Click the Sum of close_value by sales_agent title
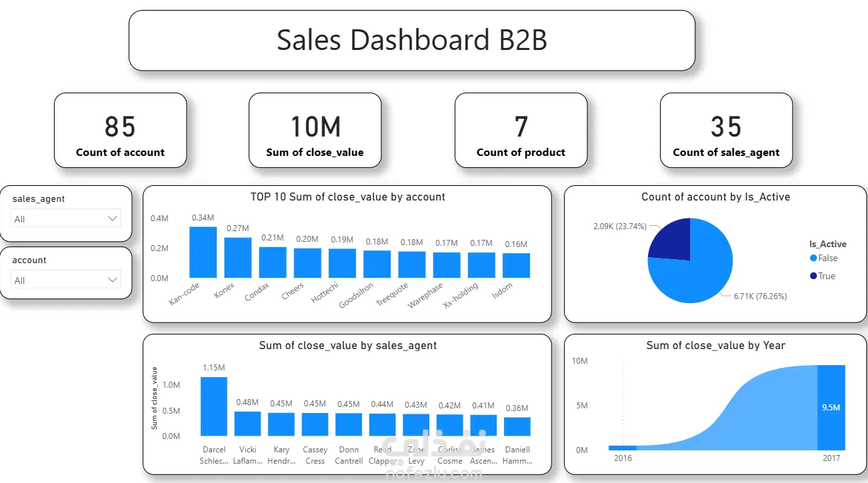Image resolution: width=868 pixels, height=483 pixels. [x=347, y=345]
